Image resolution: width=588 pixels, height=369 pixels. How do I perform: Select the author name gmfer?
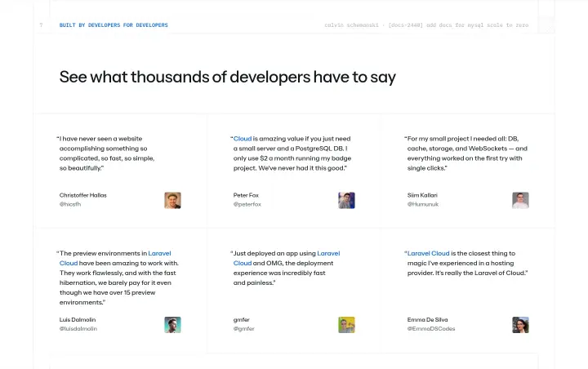[241, 320]
